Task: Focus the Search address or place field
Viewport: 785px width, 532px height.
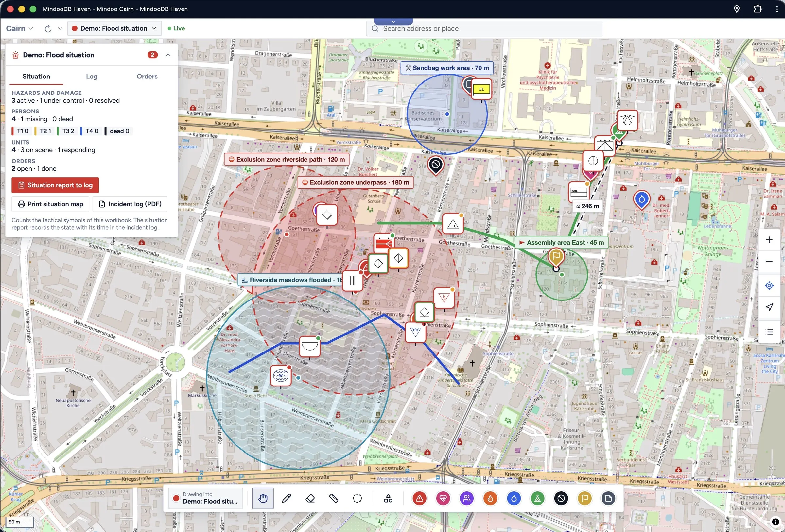Action: click(484, 29)
